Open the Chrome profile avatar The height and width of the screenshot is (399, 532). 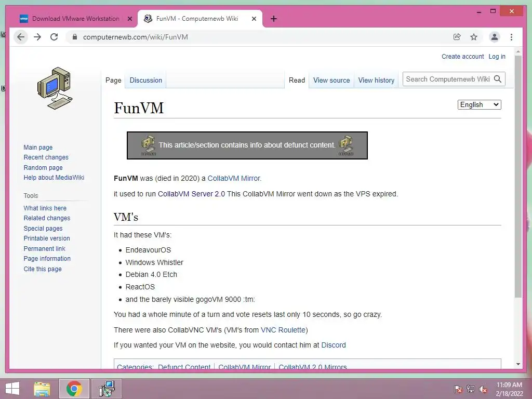(495, 37)
